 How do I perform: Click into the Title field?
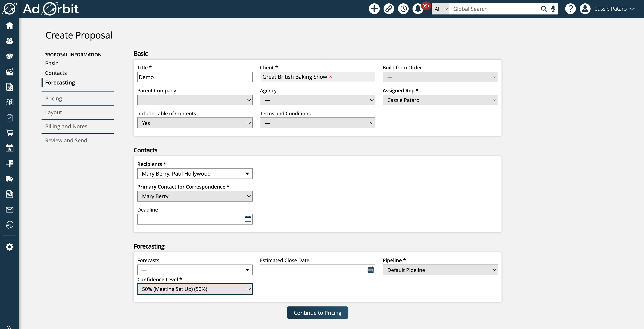(195, 77)
